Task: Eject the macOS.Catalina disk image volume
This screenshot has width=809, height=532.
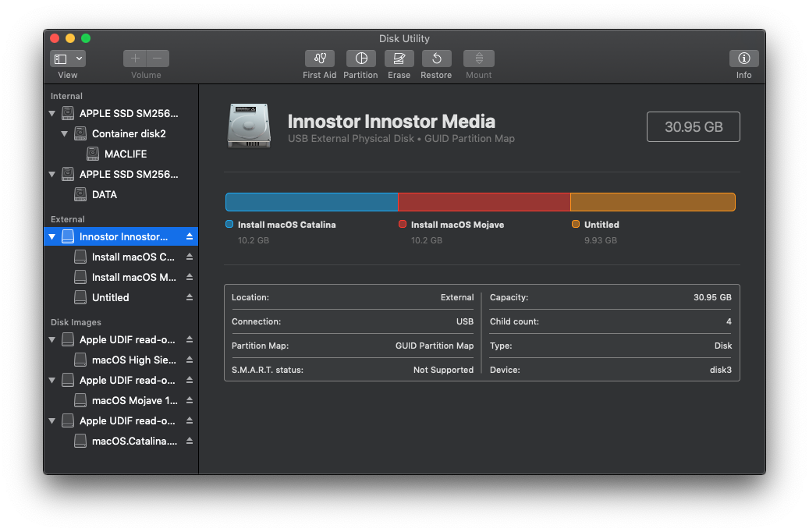Action: pyautogui.click(x=190, y=441)
